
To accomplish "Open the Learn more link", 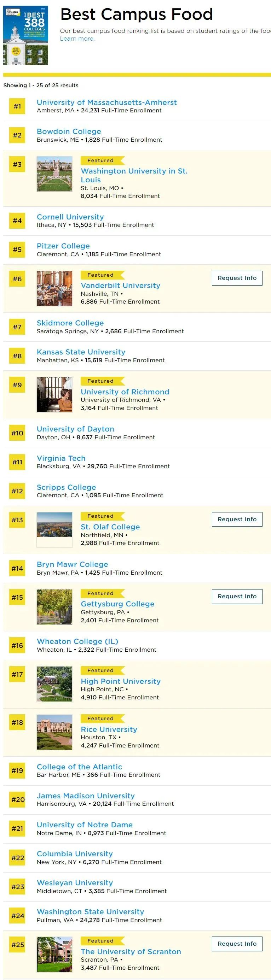I will point(77,39).
